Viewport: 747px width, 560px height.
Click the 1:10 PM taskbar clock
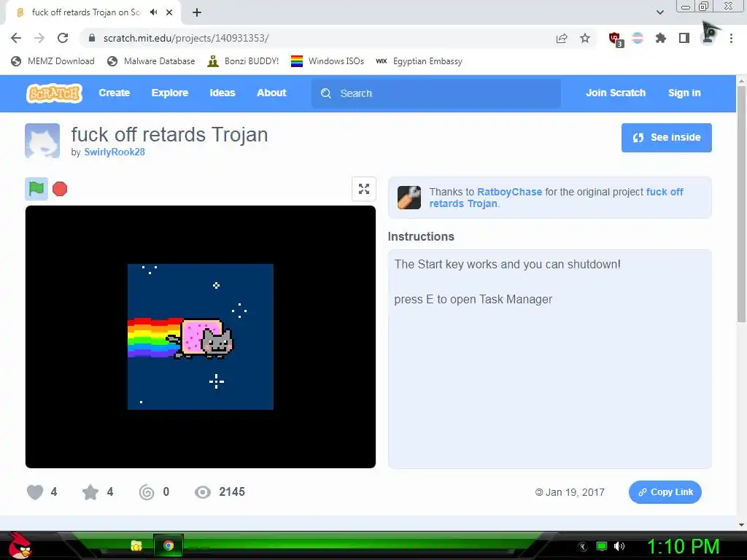tap(683, 546)
